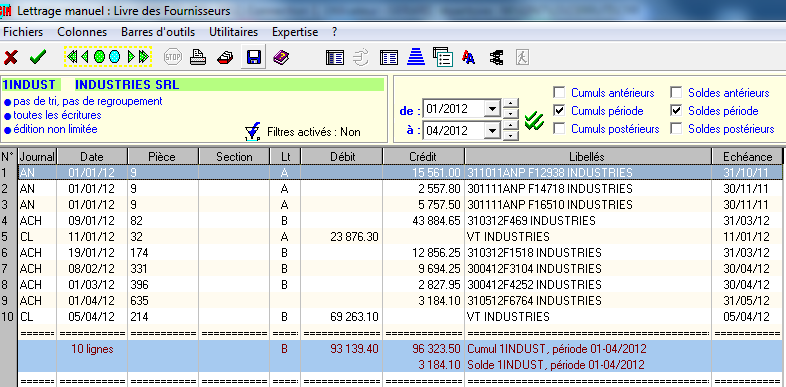Increase the 'à' period with up spinner

pos(510,125)
